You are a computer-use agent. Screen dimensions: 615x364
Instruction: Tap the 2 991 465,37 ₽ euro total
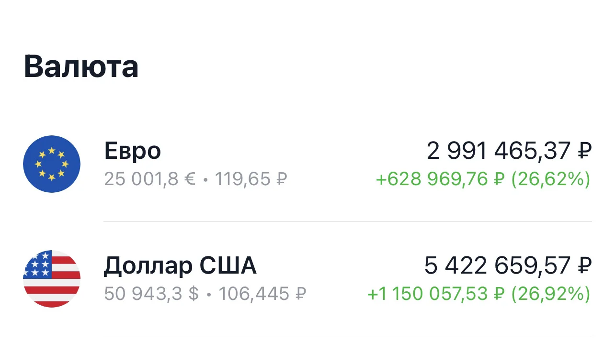coord(509,152)
